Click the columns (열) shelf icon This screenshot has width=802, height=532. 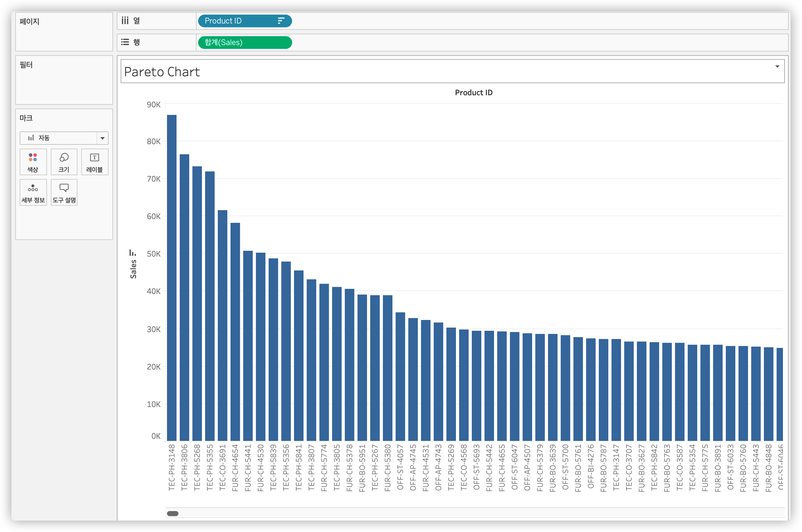pyautogui.click(x=125, y=21)
